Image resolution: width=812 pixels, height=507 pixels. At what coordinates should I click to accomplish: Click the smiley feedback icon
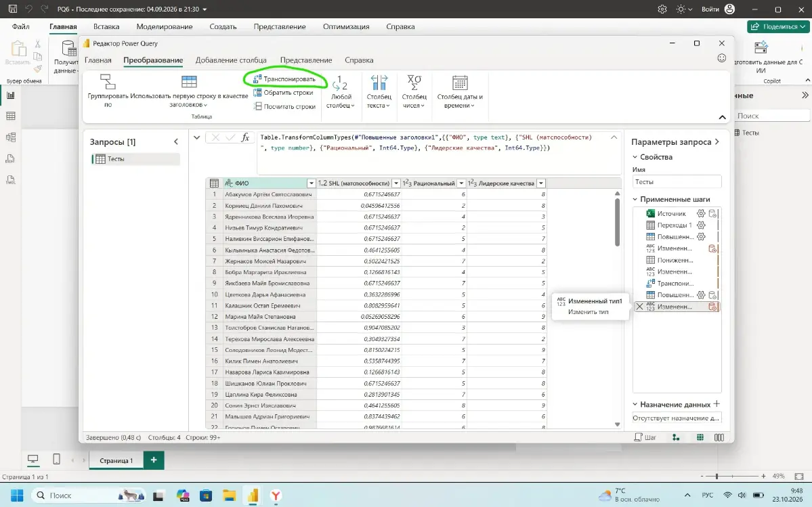point(722,58)
